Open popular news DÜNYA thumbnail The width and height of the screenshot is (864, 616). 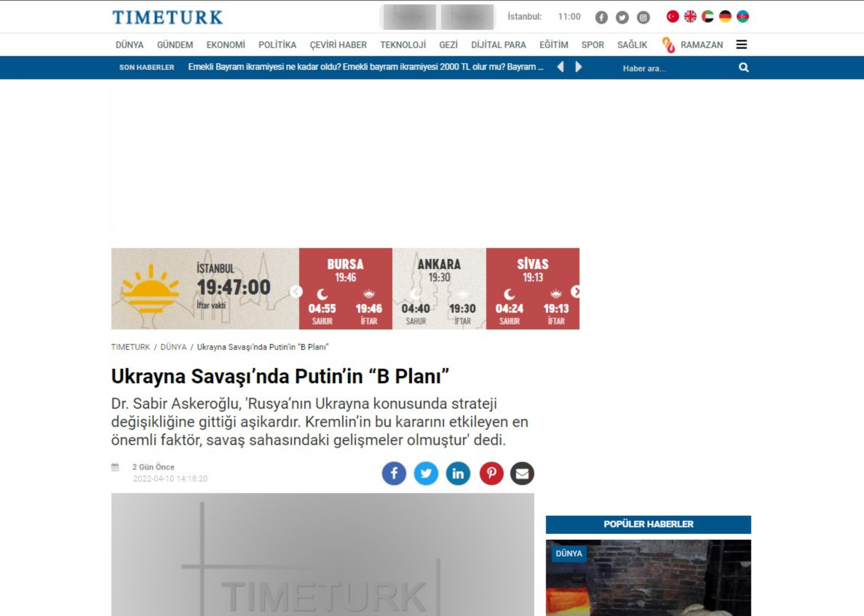[648, 578]
